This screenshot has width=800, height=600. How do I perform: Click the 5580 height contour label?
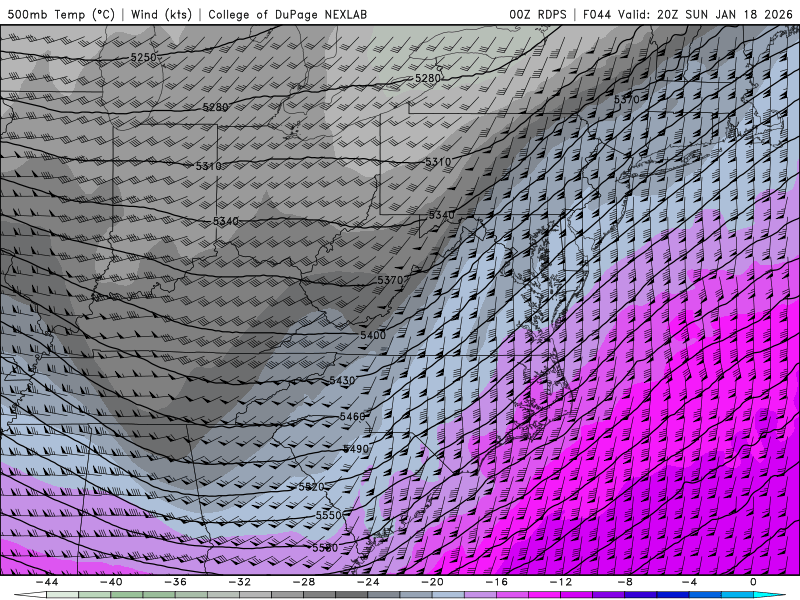325,548
